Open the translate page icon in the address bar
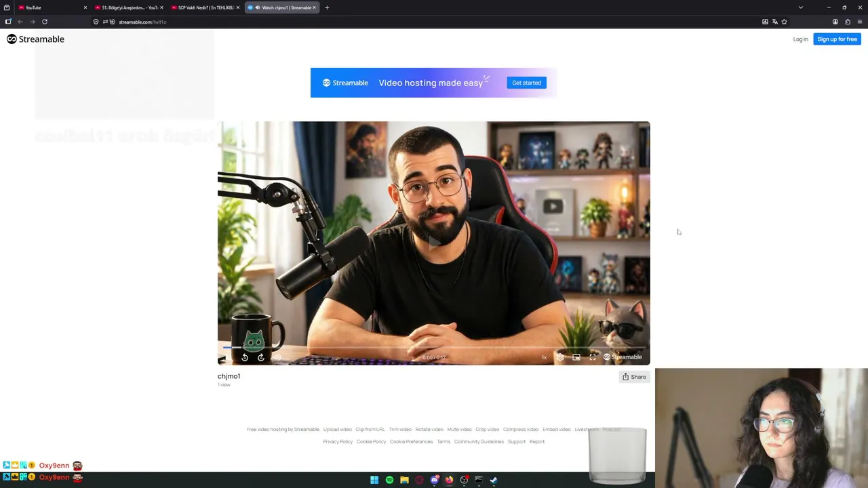Image resolution: width=868 pixels, height=488 pixels. (774, 22)
